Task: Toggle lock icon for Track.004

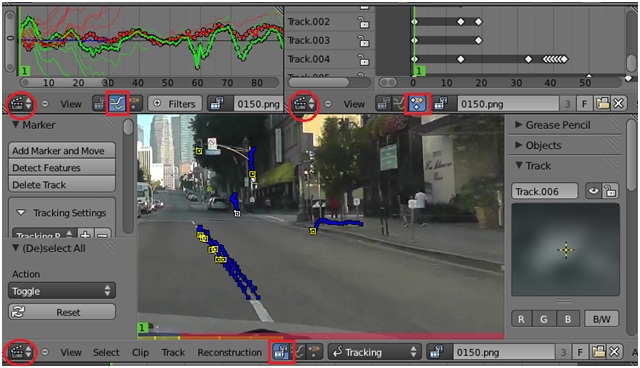Action: coord(363,60)
